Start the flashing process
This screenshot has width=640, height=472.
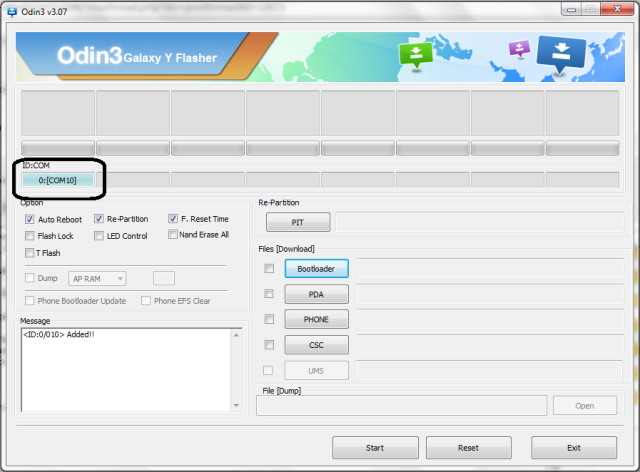[x=375, y=448]
